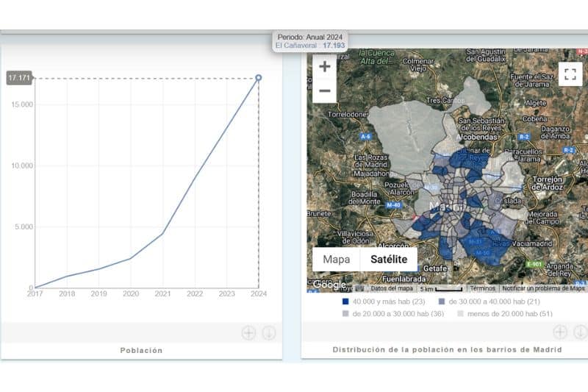The width and height of the screenshot is (588, 392).
Task: Click the keyboard shortcuts icon on map
Action: point(359,288)
